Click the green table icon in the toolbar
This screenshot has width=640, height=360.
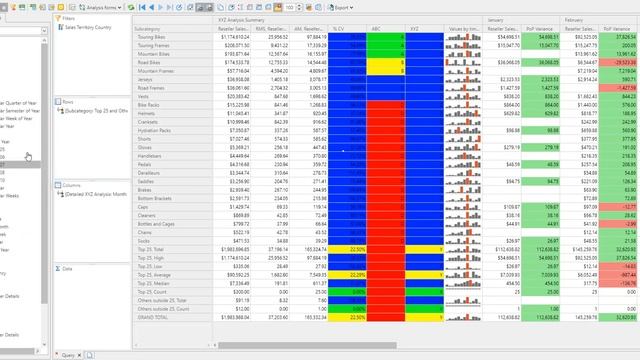click(22, 7)
